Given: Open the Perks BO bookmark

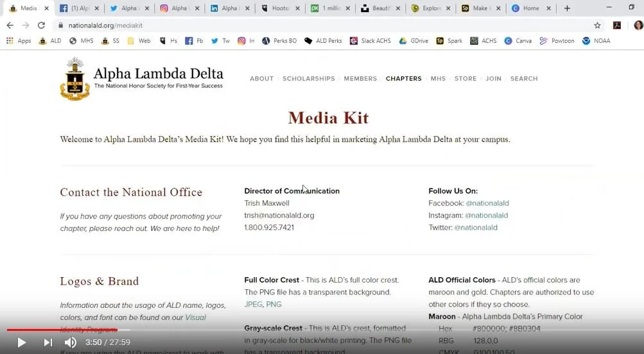Looking at the screenshot, I should click(279, 40).
